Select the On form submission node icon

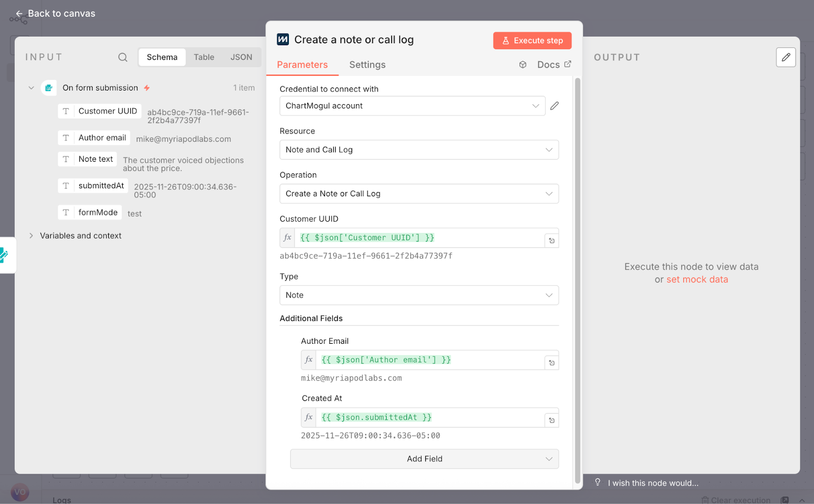point(49,87)
